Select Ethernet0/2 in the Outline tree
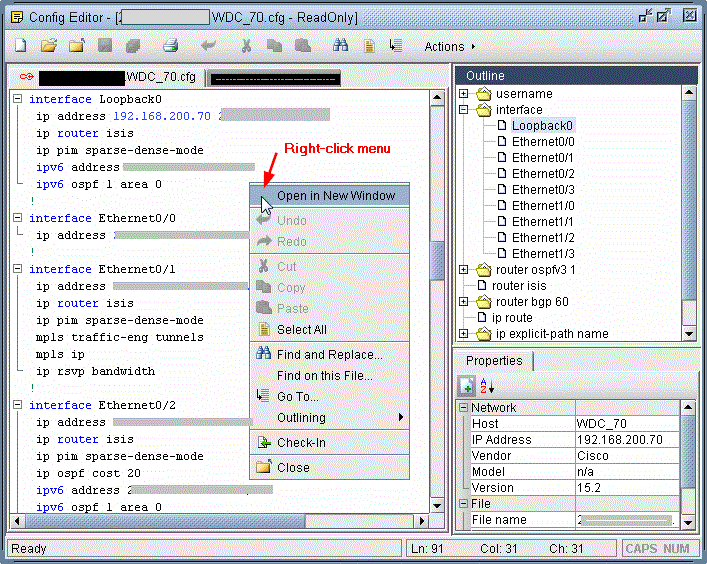 pyautogui.click(x=543, y=173)
